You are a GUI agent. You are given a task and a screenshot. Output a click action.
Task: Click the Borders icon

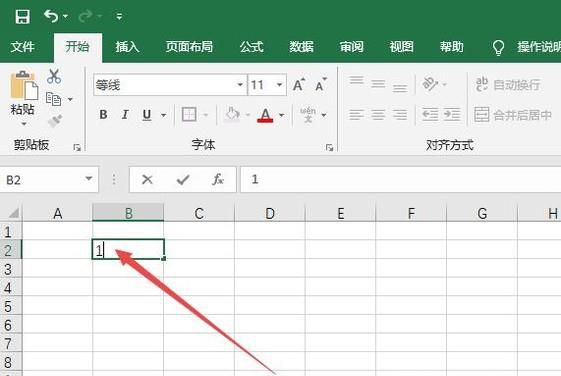(x=189, y=114)
